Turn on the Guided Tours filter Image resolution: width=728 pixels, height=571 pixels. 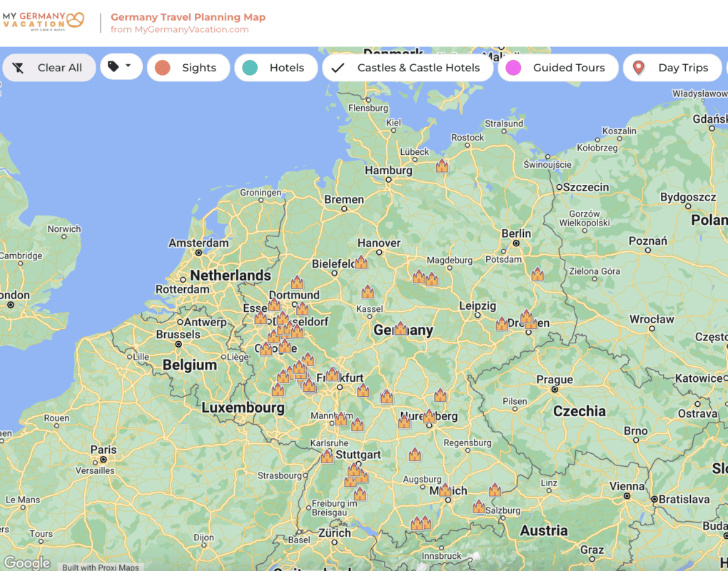pos(558,68)
